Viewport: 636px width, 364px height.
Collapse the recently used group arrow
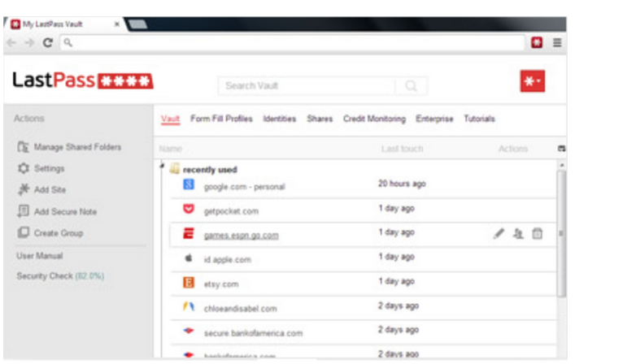click(x=162, y=167)
